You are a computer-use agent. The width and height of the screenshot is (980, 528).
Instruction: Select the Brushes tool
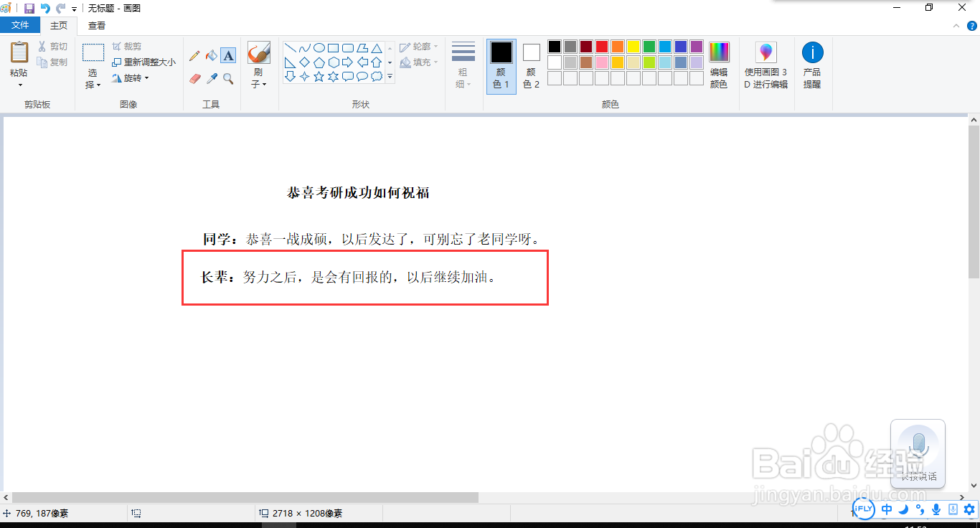tap(258, 52)
